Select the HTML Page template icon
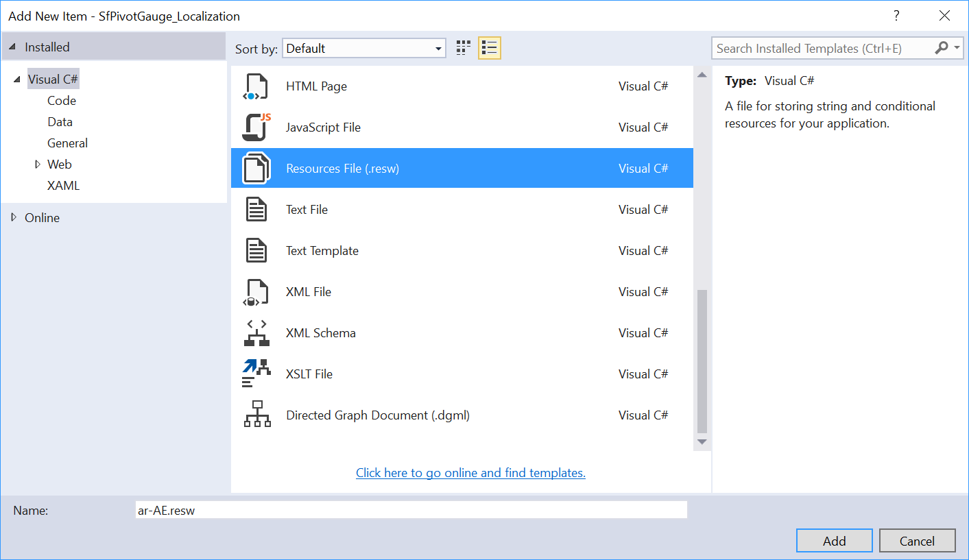The height and width of the screenshot is (560, 969). tap(256, 86)
